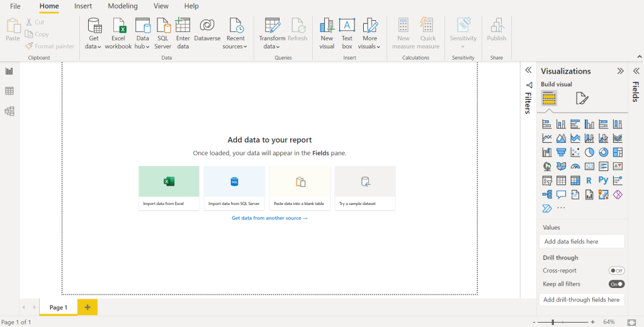The image size is (644, 327).
Task: Collapse the ribbon with the chevron
Action: (639, 57)
